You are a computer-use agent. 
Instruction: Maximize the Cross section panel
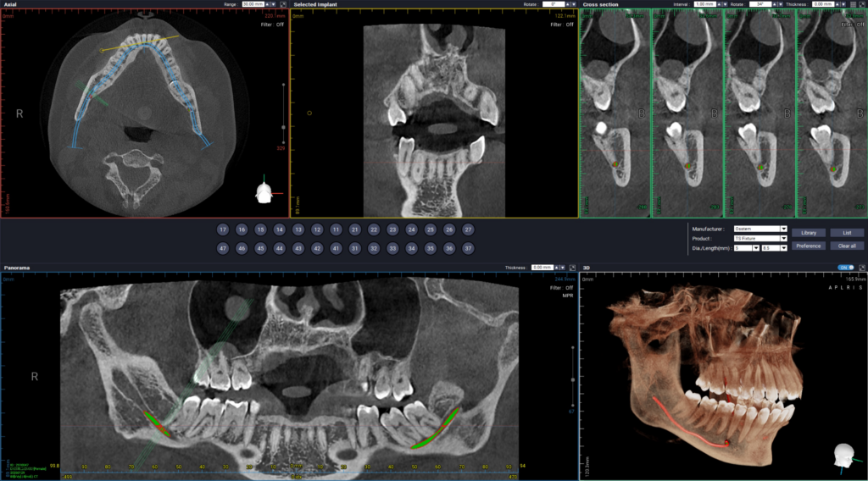(862, 4)
